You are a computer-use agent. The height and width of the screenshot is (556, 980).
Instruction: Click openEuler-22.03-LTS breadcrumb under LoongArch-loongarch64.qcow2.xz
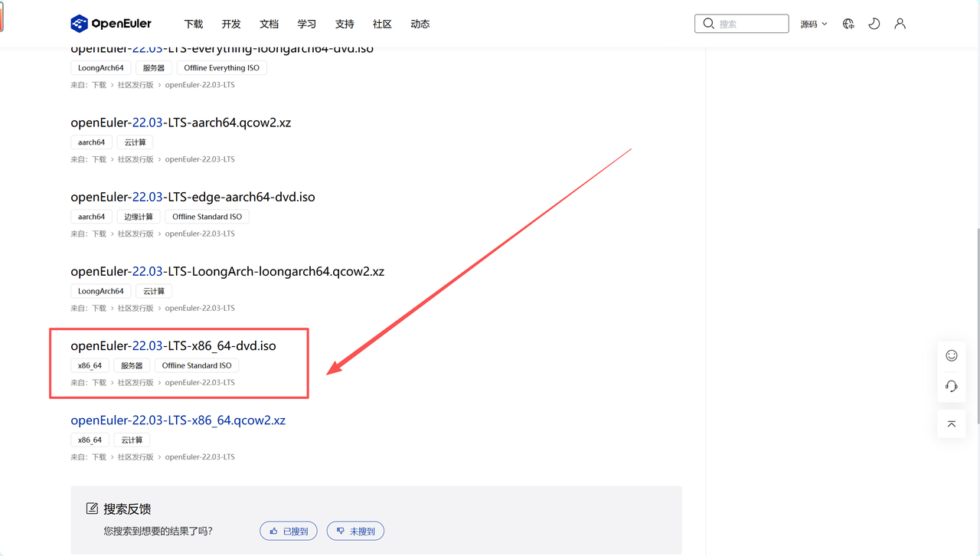click(200, 309)
